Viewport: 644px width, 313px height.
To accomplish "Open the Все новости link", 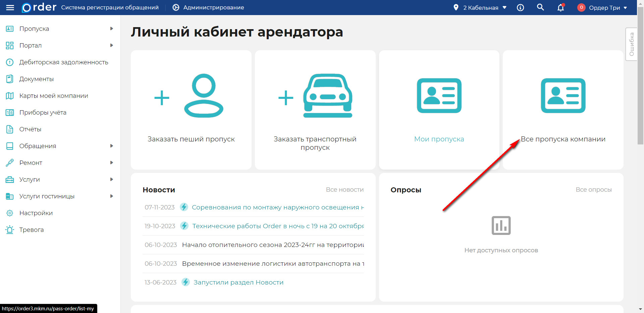I will point(345,189).
